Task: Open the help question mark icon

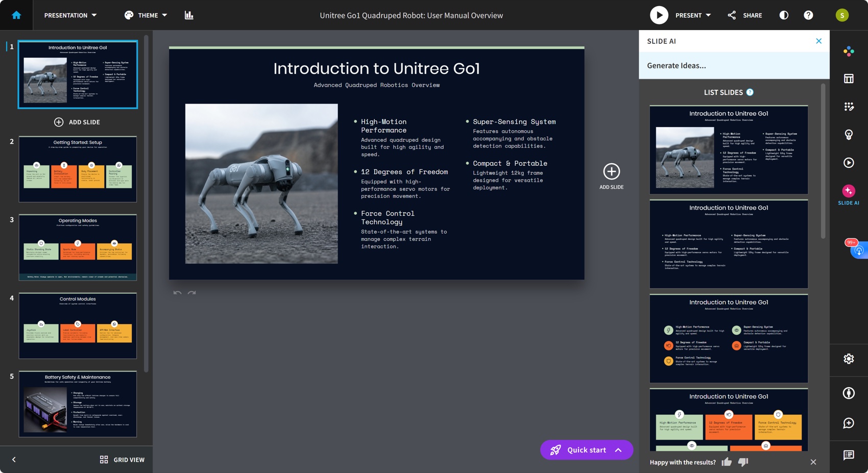Action: pos(808,15)
